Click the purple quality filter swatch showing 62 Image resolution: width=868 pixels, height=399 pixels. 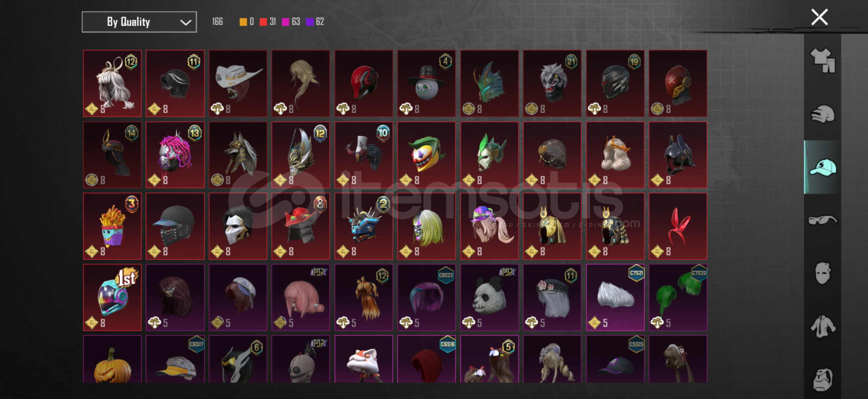(310, 22)
